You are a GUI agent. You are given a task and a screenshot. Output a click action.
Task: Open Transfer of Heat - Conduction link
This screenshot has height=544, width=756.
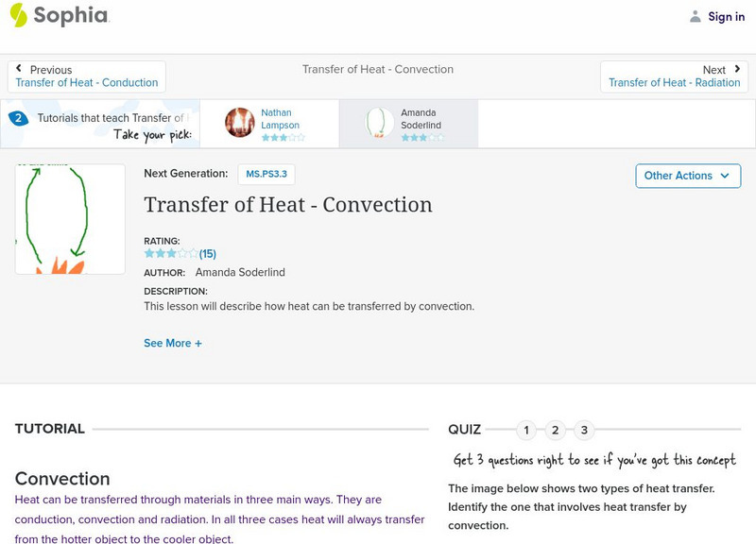pos(87,83)
